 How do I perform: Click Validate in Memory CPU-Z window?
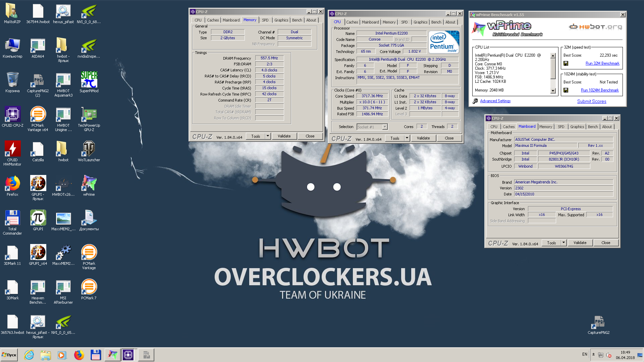coord(284,136)
